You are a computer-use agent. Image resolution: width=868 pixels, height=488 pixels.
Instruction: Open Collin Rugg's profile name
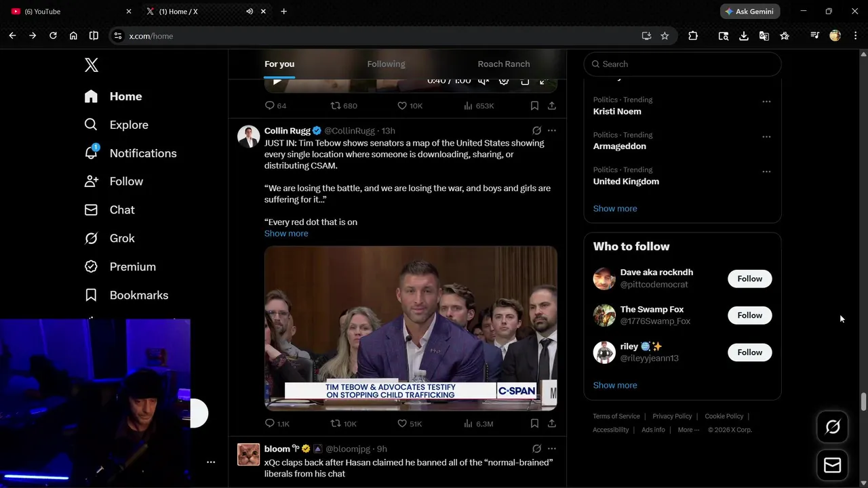[288, 131]
